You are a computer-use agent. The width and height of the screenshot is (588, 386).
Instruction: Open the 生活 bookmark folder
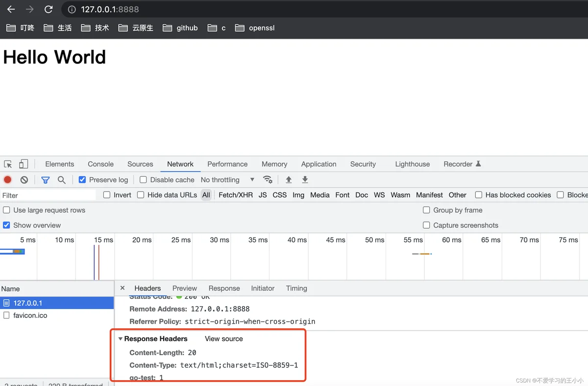tap(58, 28)
